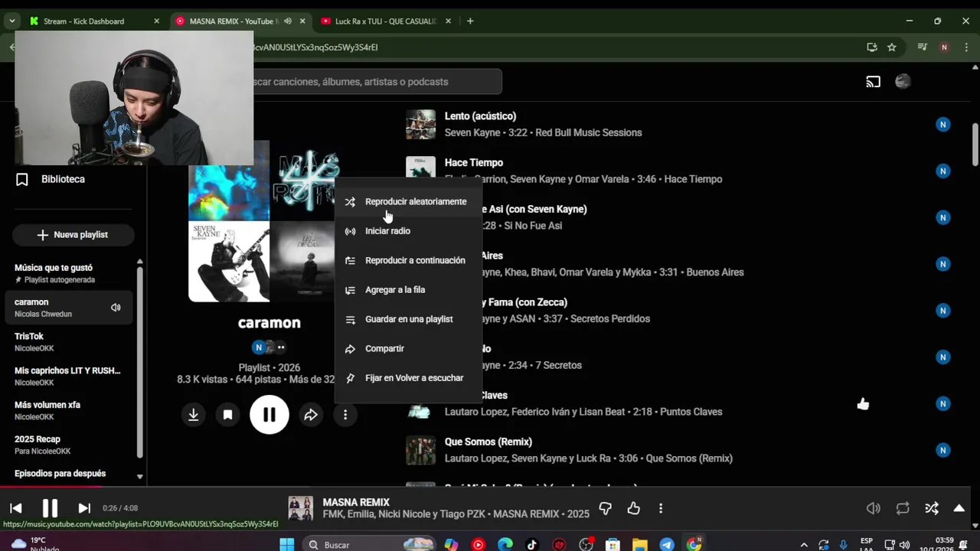
Task: Click the install app icon in address bar
Action: coord(872,47)
